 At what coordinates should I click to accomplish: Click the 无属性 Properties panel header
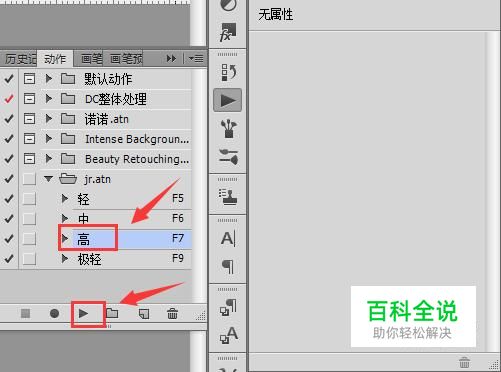[x=276, y=15]
